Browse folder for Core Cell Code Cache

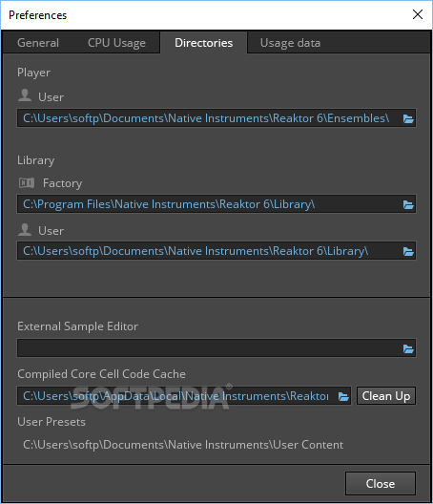(x=343, y=396)
